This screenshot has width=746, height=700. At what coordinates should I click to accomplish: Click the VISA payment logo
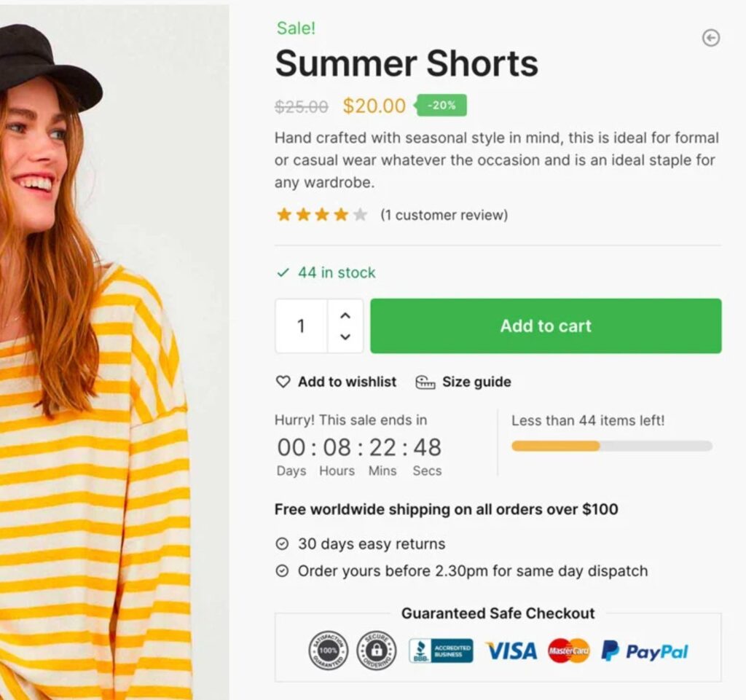tap(511, 651)
